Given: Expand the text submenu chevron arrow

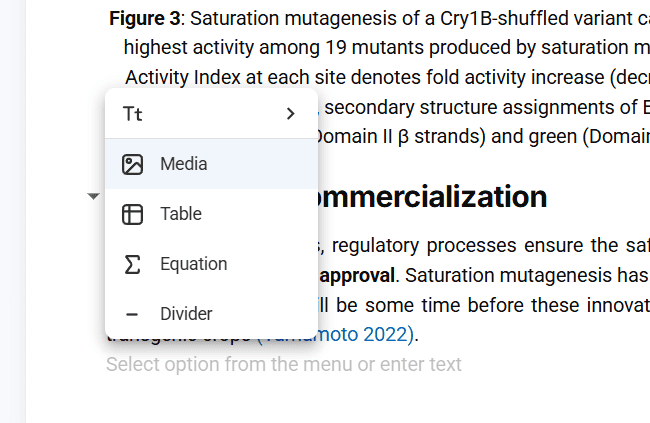Looking at the screenshot, I should click(291, 114).
